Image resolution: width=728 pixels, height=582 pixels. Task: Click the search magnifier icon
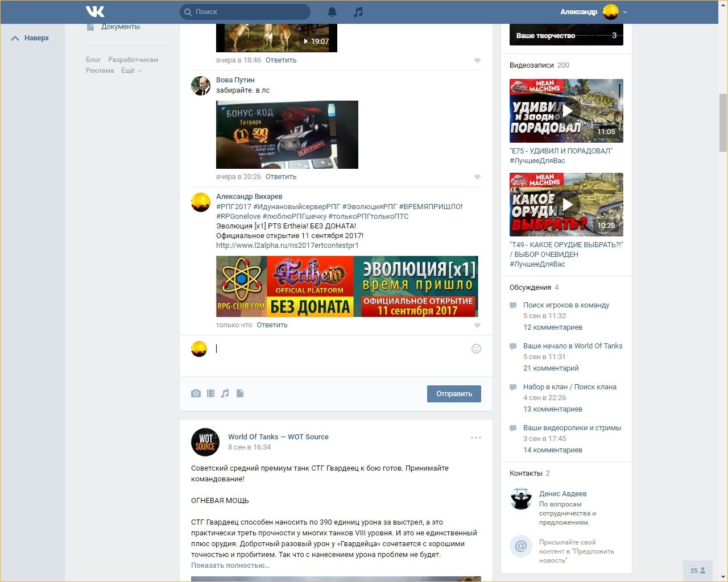(188, 12)
